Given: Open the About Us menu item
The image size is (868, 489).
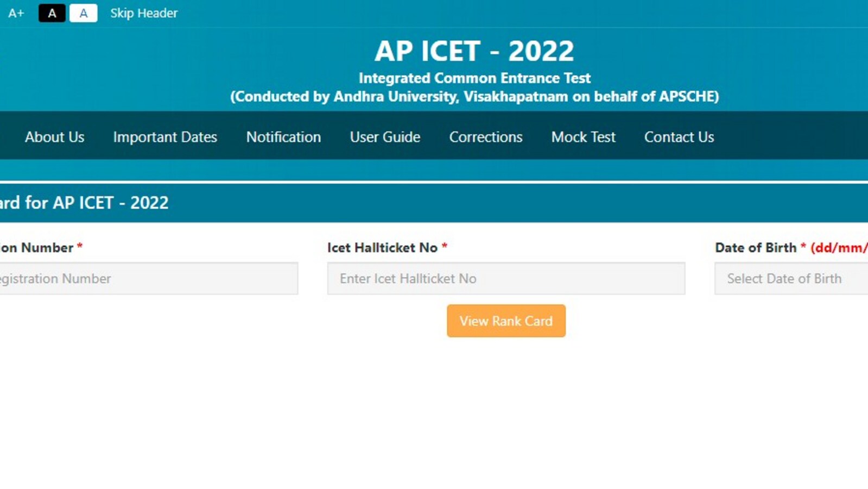Looking at the screenshot, I should [55, 137].
